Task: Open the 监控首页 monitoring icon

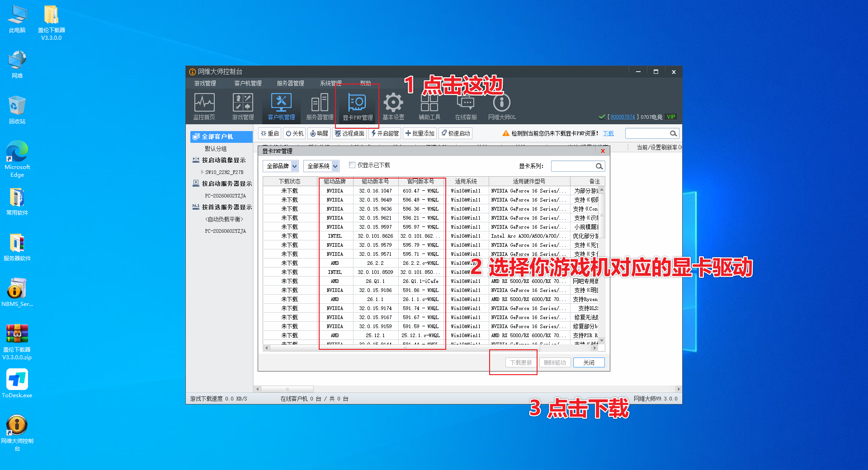Action: [204, 107]
